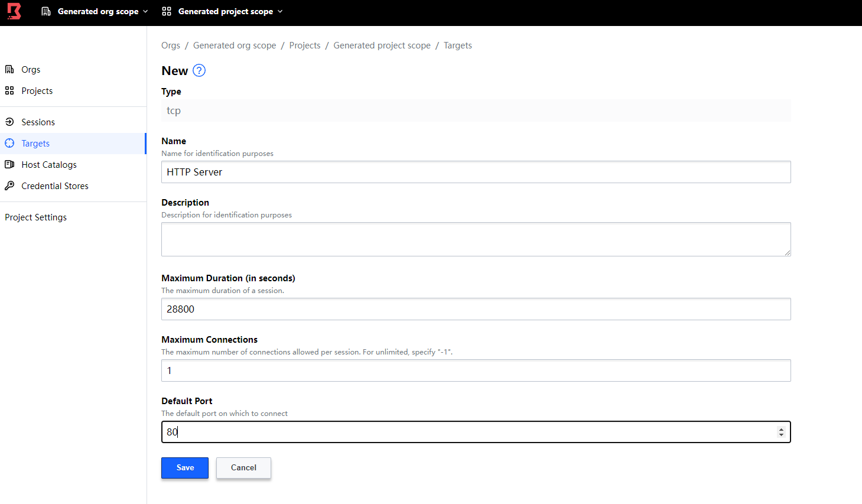Click the org building icon in the top bar
Image resolution: width=862 pixels, height=504 pixels.
(x=46, y=11)
